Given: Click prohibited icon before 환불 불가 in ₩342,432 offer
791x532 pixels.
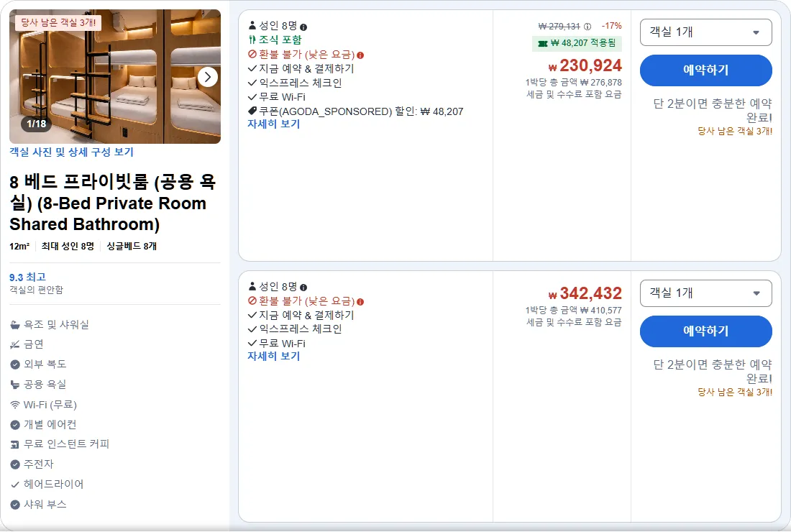Looking at the screenshot, I should [x=252, y=301].
